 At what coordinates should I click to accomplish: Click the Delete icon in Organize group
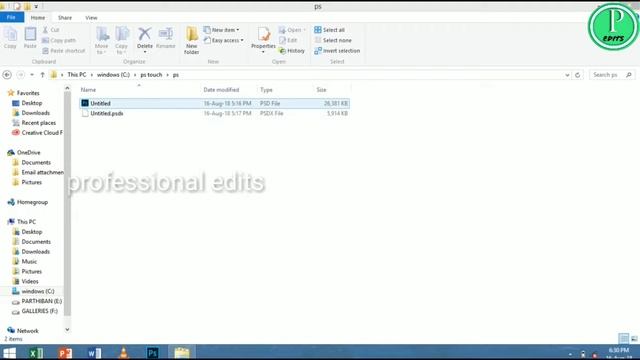coord(144,40)
